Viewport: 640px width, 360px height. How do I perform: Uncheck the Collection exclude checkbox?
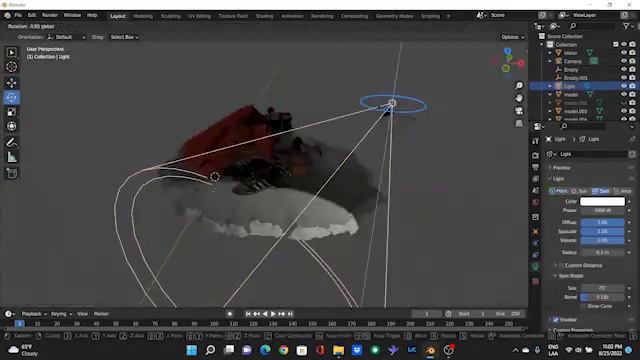pyautogui.click(x=616, y=44)
